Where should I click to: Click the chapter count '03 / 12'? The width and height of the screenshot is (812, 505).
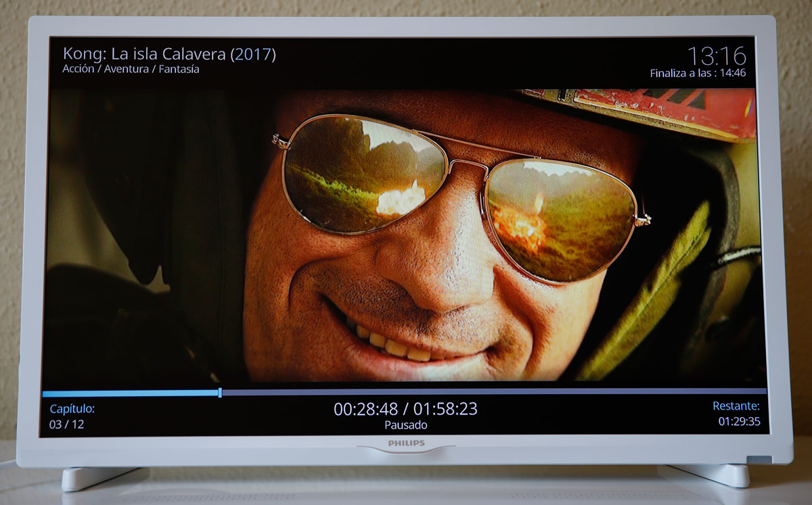coord(66,425)
